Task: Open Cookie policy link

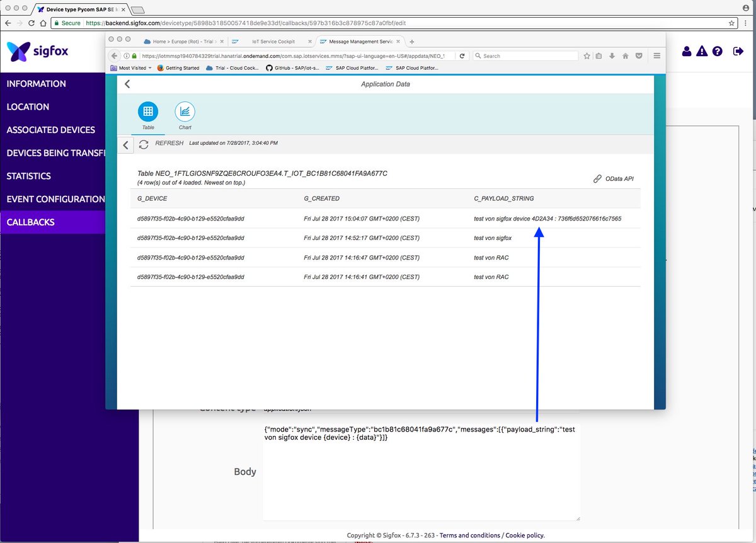Action: click(525, 535)
